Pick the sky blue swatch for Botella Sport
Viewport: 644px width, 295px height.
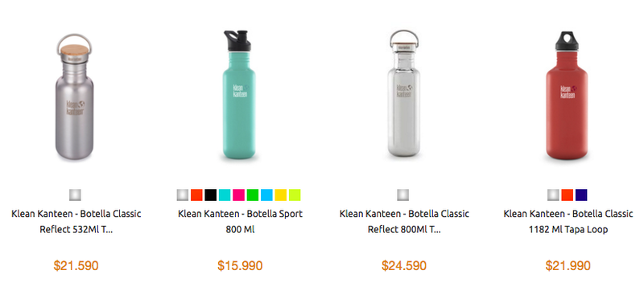point(266,195)
